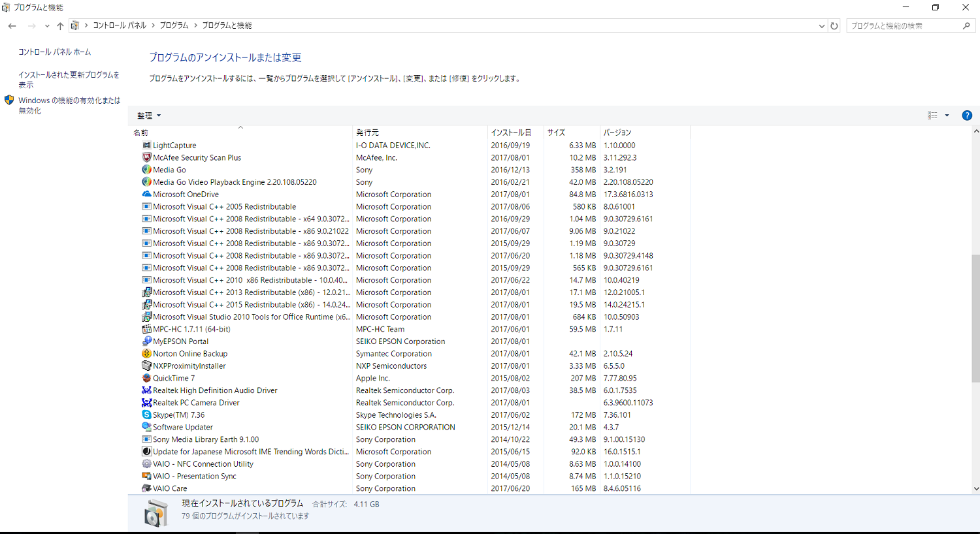Open Windows の機能の有効化または無効化 link
980x534 pixels.
(x=69, y=105)
